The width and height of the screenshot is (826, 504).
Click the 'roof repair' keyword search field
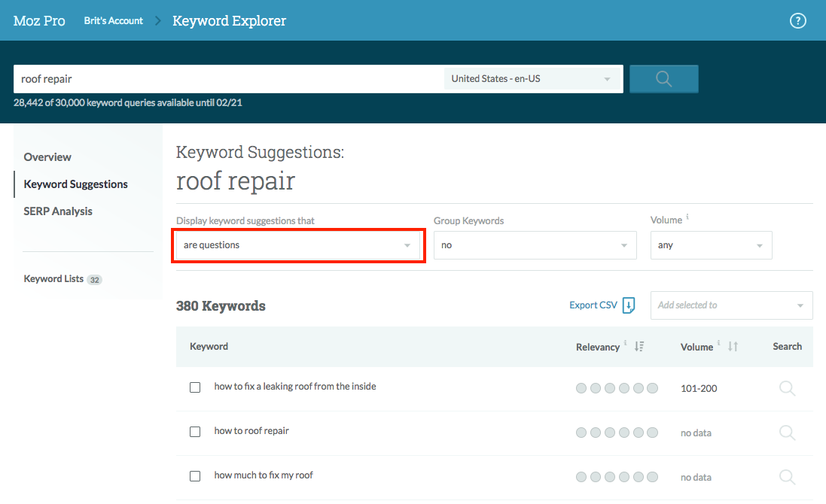click(x=226, y=79)
